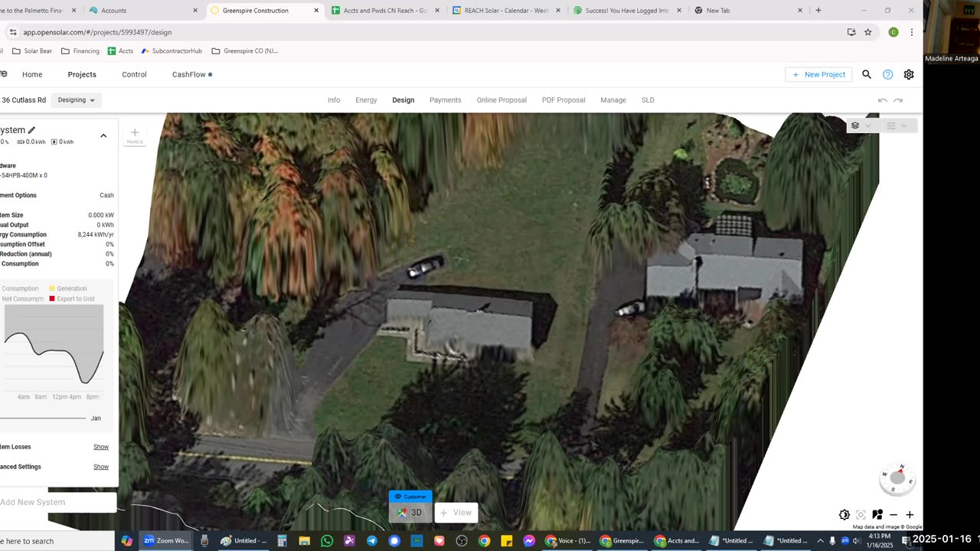The width and height of the screenshot is (980, 551).
Task: Open the Online Proposal tab
Action: coord(501,100)
